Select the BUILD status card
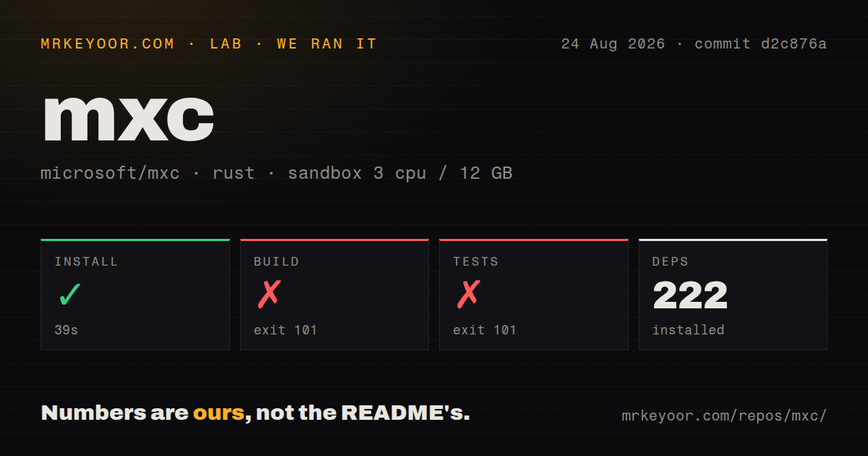 click(334, 295)
